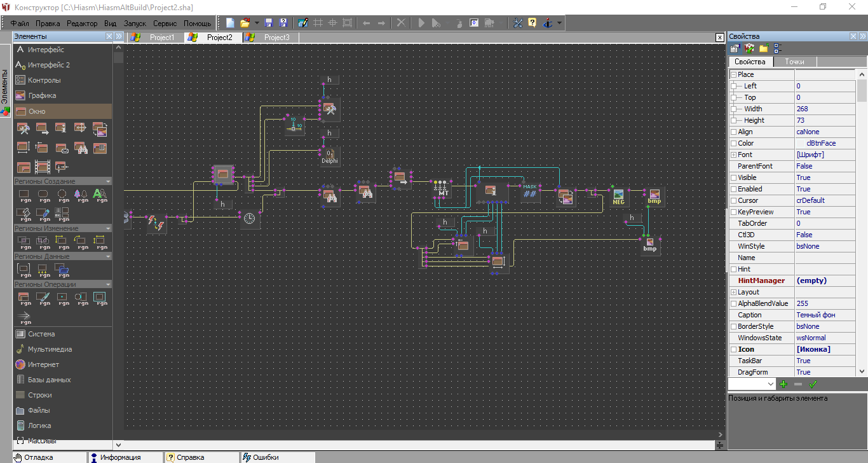Select the clock timer node on the canvas
Screen dimensions: 868x463
click(x=250, y=218)
